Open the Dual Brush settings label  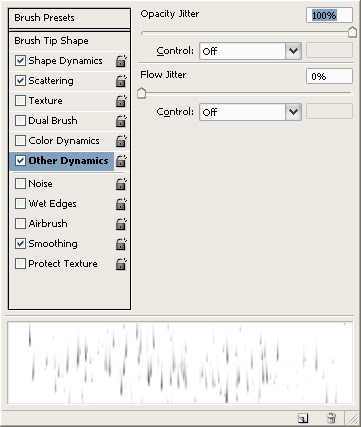pos(53,121)
